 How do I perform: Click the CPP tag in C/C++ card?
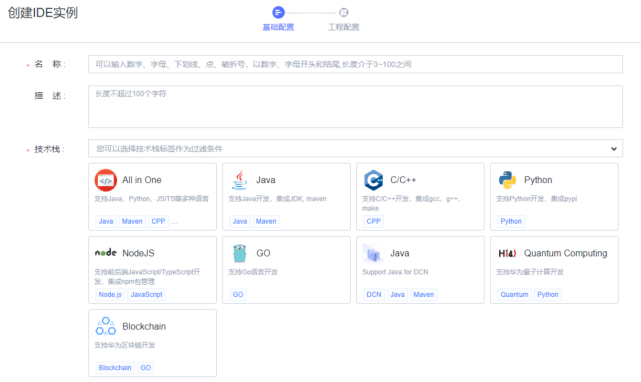[374, 221]
